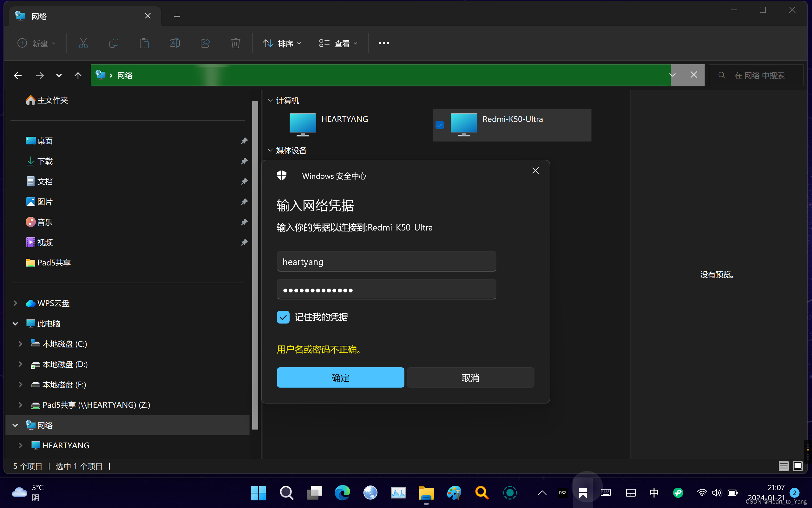Expand Local Disk (D:) tree node
This screenshot has height=508, width=812.
click(x=21, y=364)
